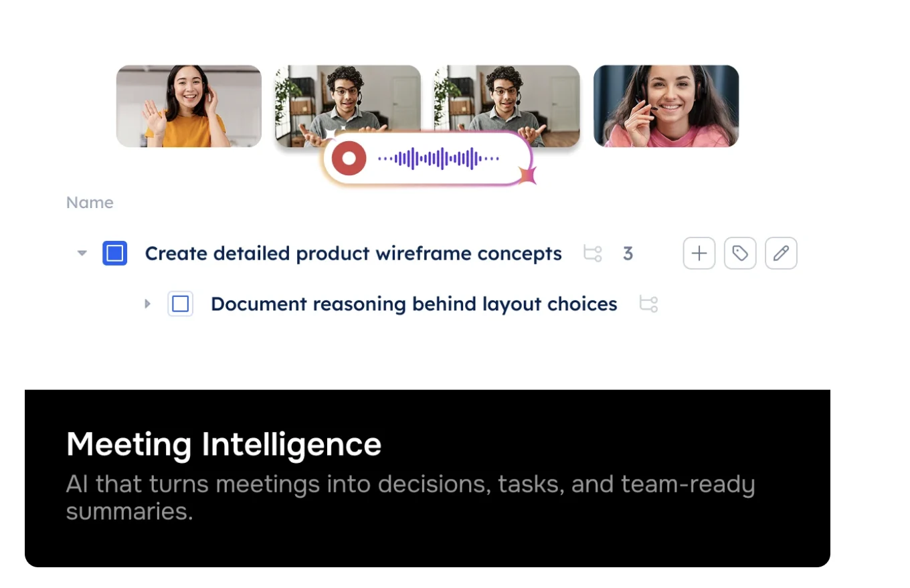Click the Name column header
The height and width of the screenshot is (588, 910).
90,202
